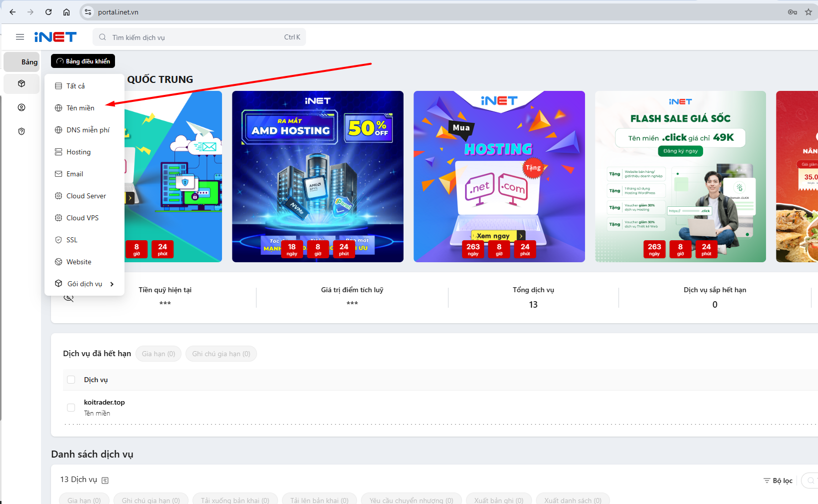The width and height of the screenshot is (818, 504).
Task: Open the Hosting services section
Action: click(x=78, y=151)
